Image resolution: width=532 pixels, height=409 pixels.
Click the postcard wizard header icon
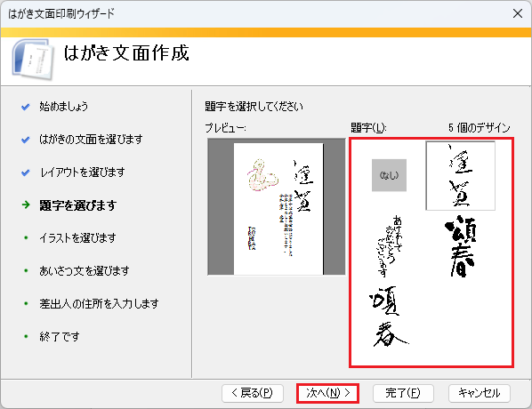click(33, 60)
